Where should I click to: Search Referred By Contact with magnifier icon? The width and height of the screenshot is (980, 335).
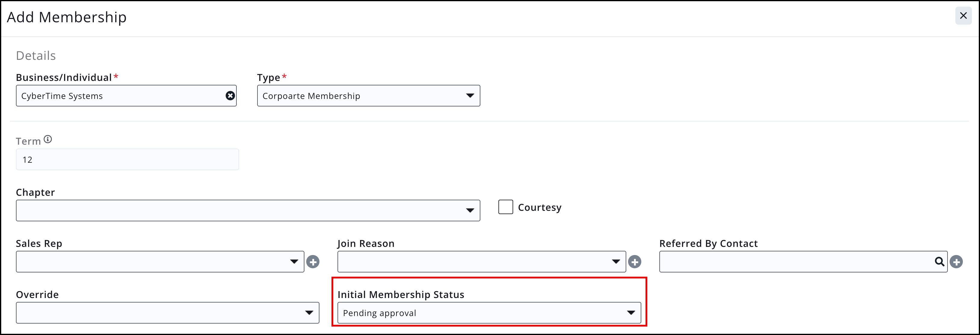pos(939,262)
